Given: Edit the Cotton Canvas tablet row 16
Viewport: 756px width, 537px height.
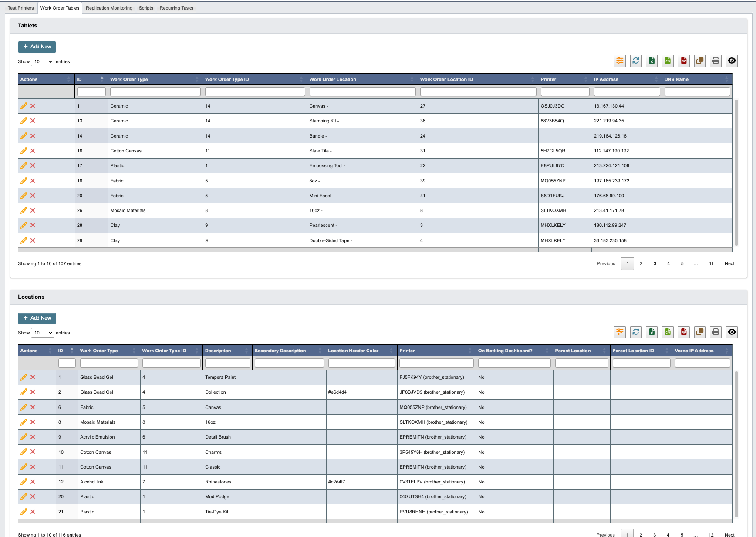Looking at the screenshot, I should tap(24, 151).
